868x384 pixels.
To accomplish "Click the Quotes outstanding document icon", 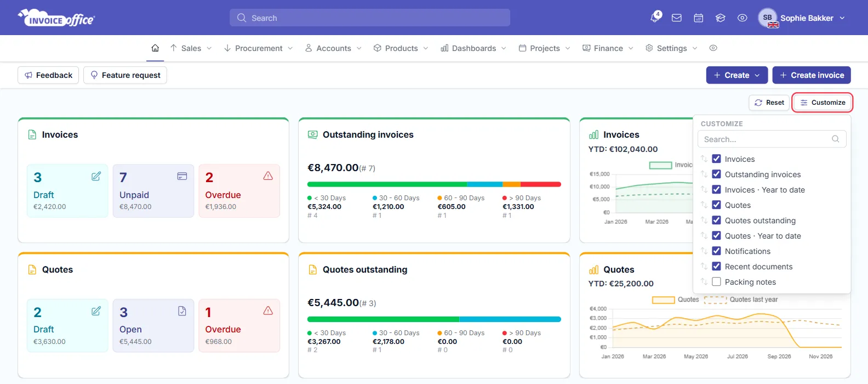I will tap(313, 270).
